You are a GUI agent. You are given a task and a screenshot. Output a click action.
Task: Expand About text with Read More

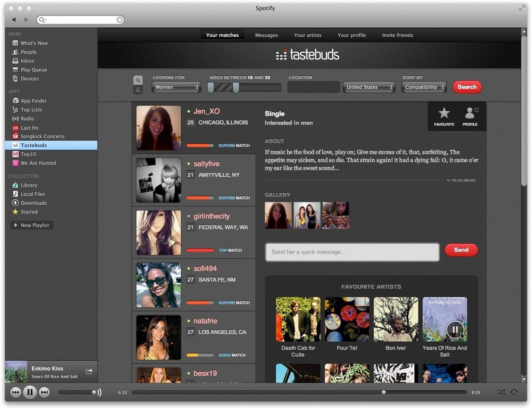(461, 180)
